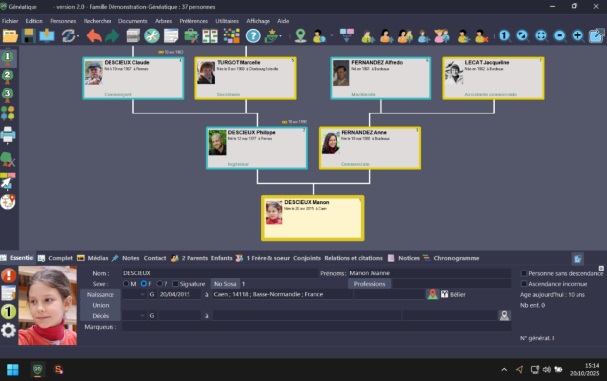
Task: Open Windows Start button on taskbar
Action: 12,369
